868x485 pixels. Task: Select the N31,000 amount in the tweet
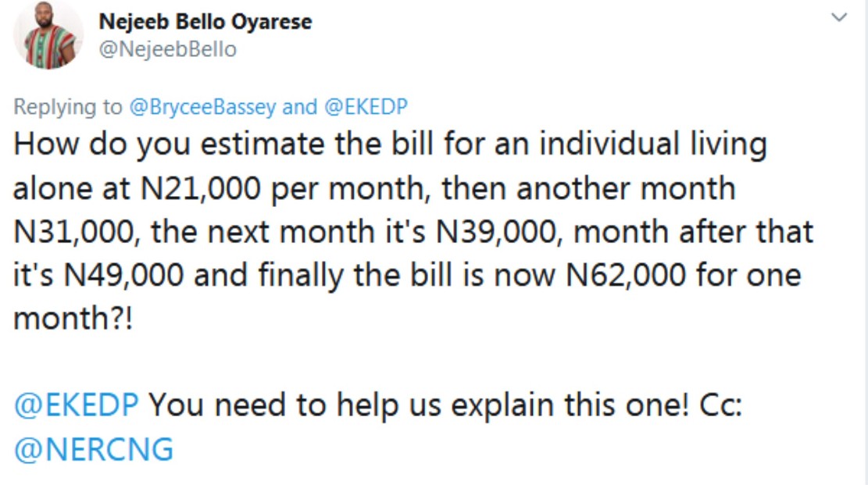(x=73, y=231)
